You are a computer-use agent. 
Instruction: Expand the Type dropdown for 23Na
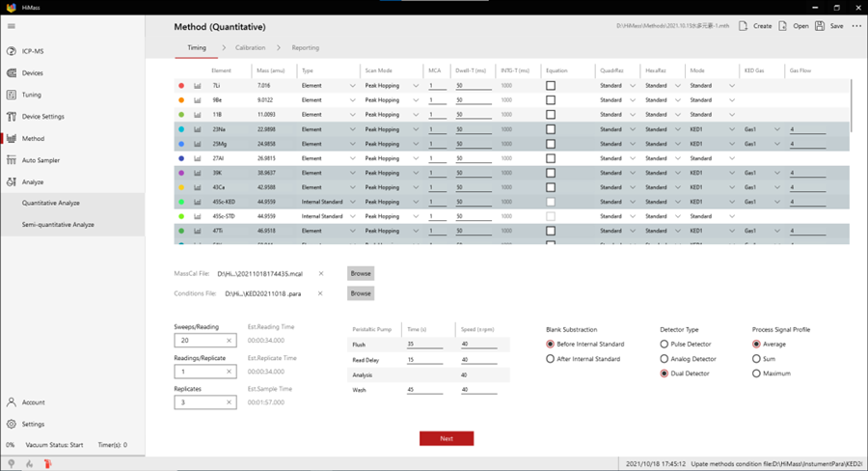tap(353, 129)
